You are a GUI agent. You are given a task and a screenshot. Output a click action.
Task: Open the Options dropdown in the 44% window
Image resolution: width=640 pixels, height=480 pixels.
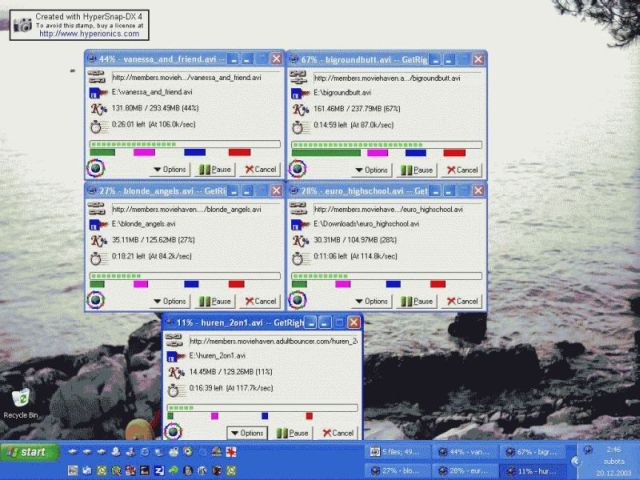[168, 169]
